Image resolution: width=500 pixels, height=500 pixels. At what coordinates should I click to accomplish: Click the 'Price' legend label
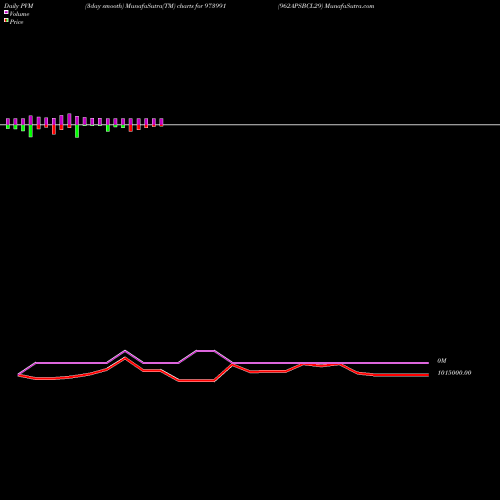tap(16, 22)
